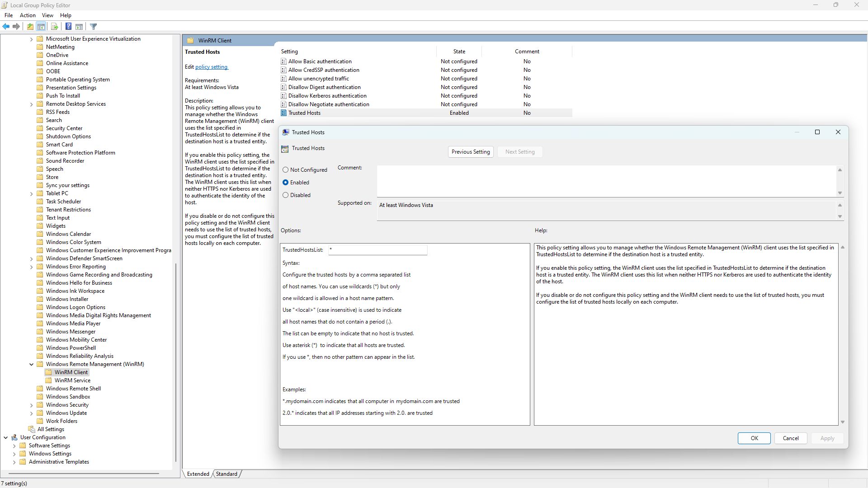The image size is (868, 488).
Task: Select the Not Configured radio button
Action: (285, 170)
